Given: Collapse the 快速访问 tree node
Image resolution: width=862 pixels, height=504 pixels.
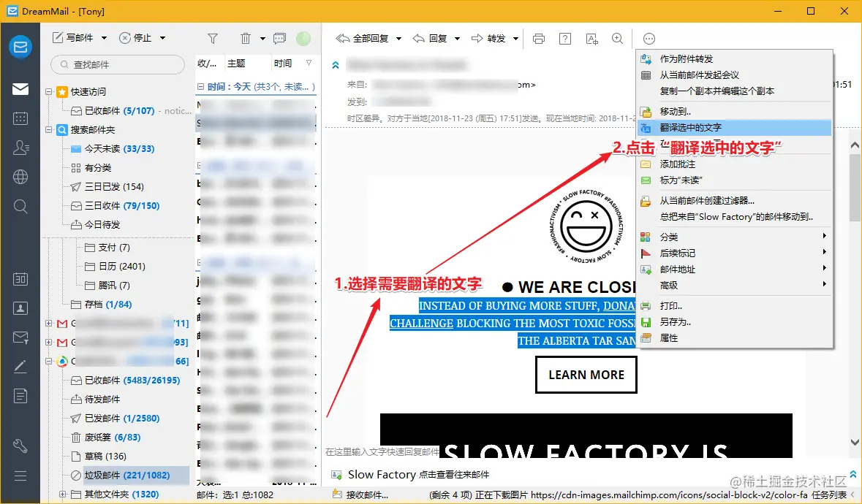Looking at the screenshot, I should point(49,92).
